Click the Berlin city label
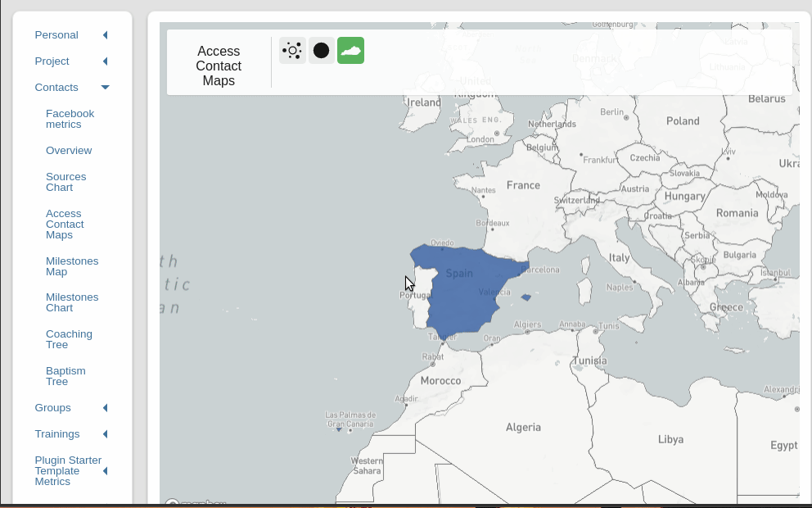Image resolution: width=812 pixels, height=508 pixels. pyautogui.click(x=611, y=112)
